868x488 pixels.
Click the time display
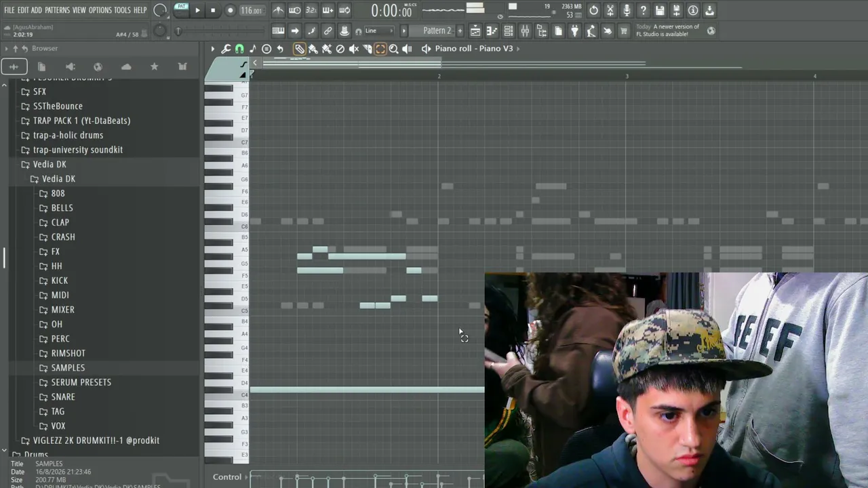point(391,11)
